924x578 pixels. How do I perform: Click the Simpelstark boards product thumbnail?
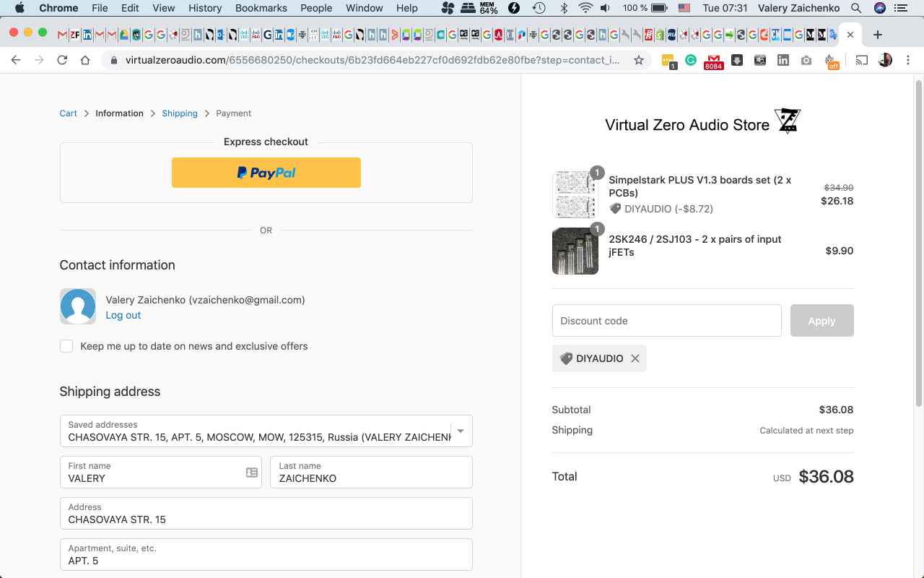[x=575, y=194]
